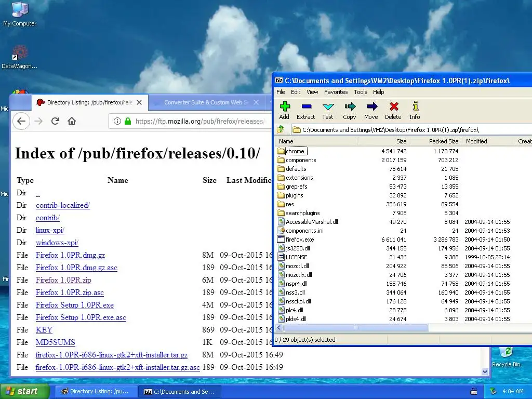The width and height of the screenshot is (532, 399).
Task: Click the browser page scroll down arrow
Action: click(x=485, y=371)
